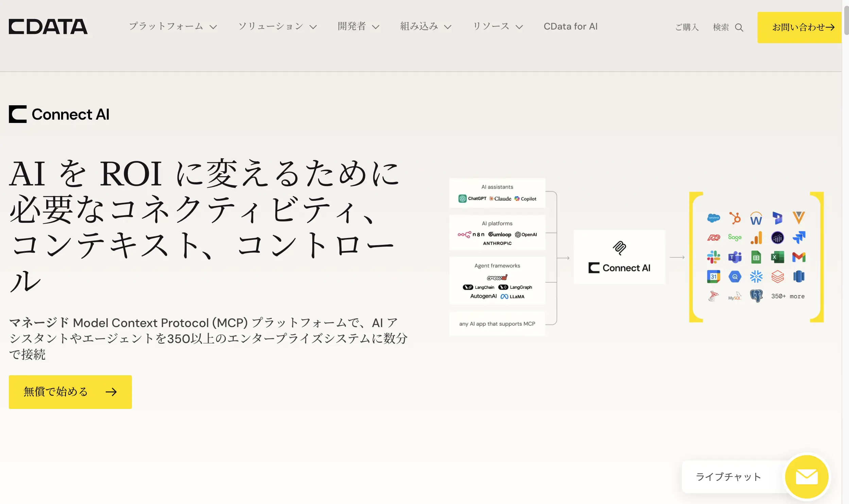This screenshot has width=849, height=504.
Task: Click the Amazon Redshift icon
Action: pos(799,276)
